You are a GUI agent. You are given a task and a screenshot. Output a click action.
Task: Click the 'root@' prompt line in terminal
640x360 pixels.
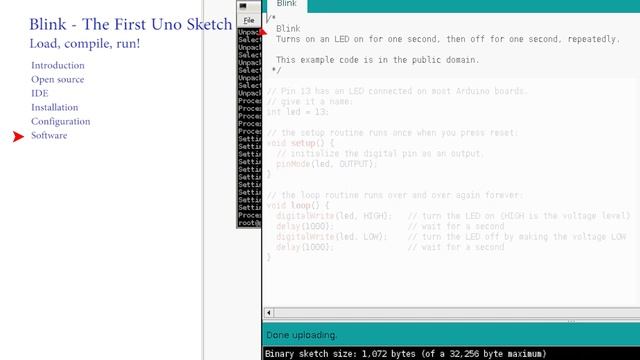(249, 223)
